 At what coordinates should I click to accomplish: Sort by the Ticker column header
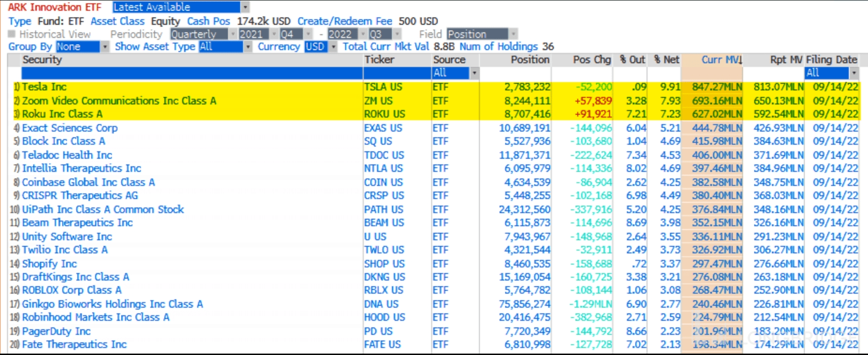[379, 60]
